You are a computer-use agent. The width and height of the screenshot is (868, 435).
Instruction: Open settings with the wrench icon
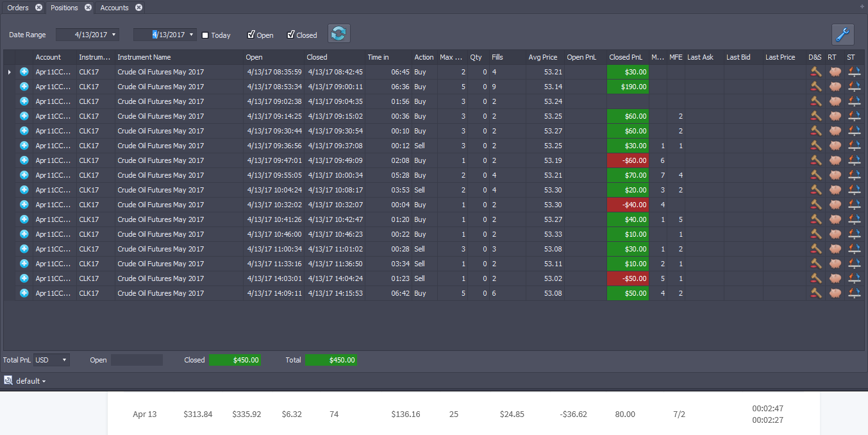point(843,34)
